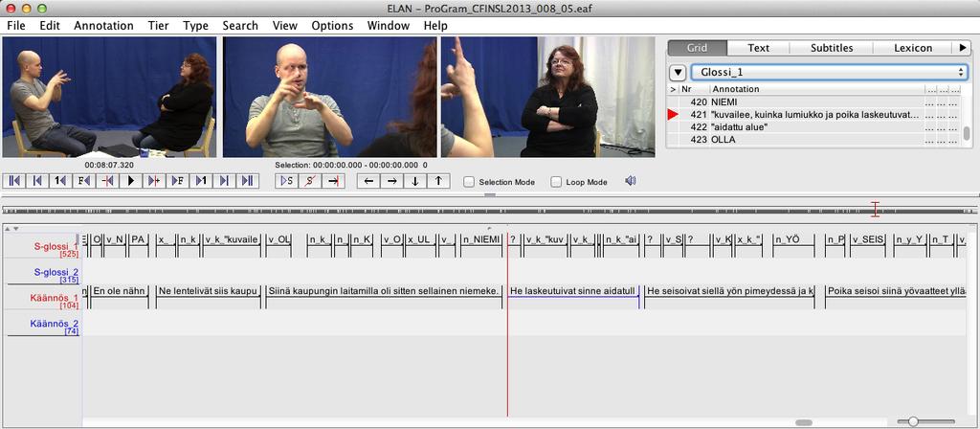Go to previous annotation left arrow
The height and width of the screenshot is (429, 980).
coord(368,181)
